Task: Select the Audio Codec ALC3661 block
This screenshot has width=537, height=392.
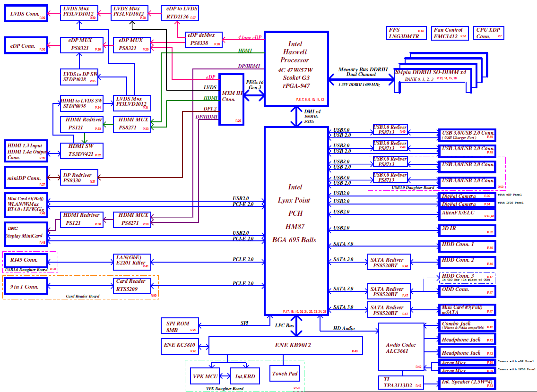Action: [x=401, y=347]
